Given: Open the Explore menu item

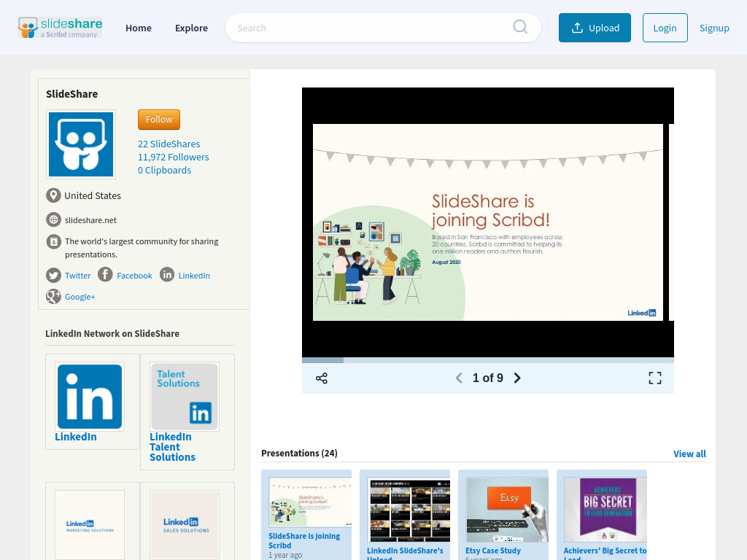Looking at the screenshot, I should [x=192, y=28].
